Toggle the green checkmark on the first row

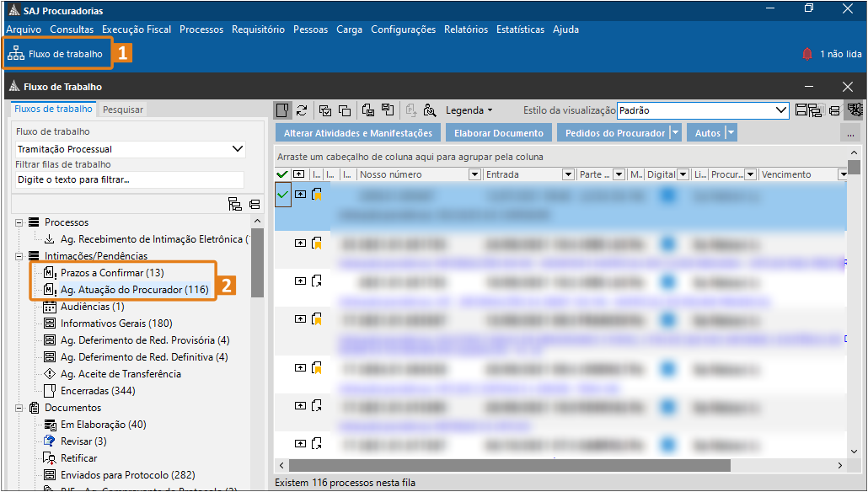click(282, 195)
